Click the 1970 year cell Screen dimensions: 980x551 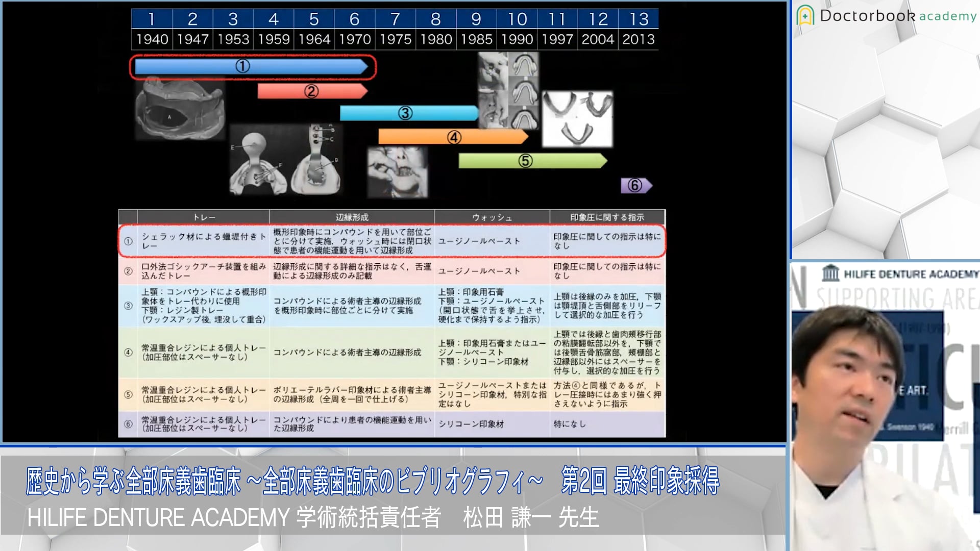click(x=355, y=39)
